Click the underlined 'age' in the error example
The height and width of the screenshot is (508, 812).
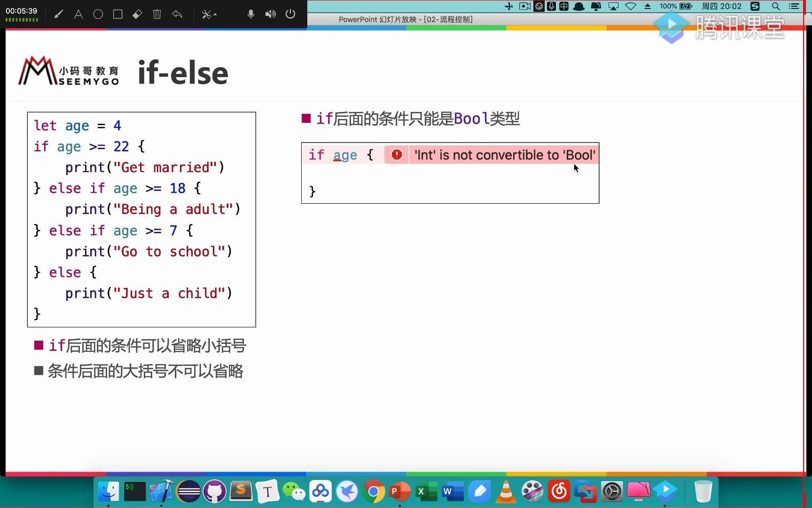345,155
